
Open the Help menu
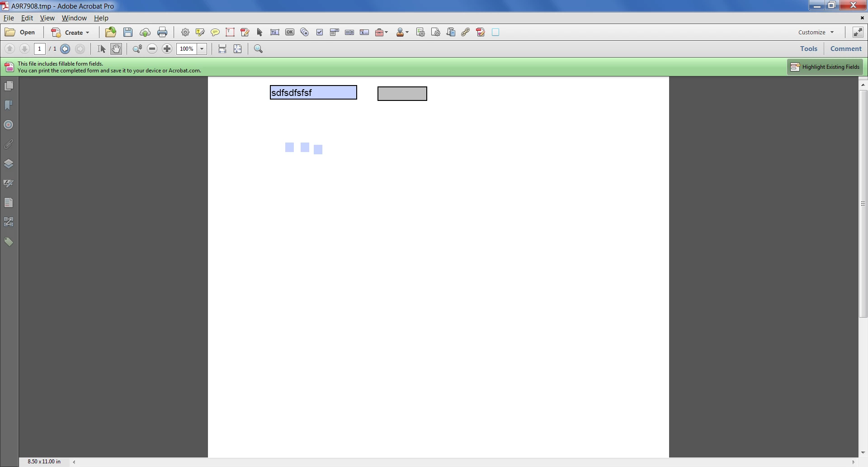click(x=101, y=18)
